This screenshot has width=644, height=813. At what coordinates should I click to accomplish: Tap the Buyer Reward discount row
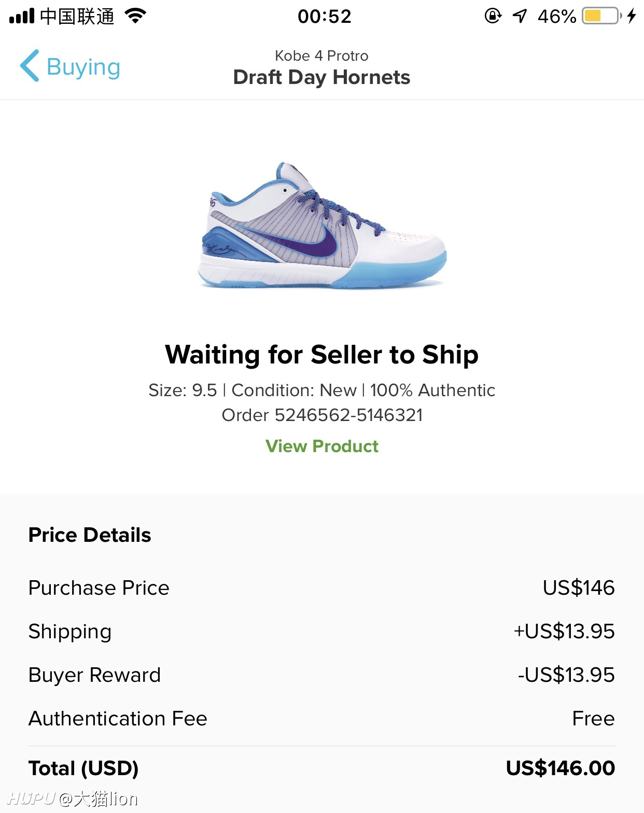94,675
